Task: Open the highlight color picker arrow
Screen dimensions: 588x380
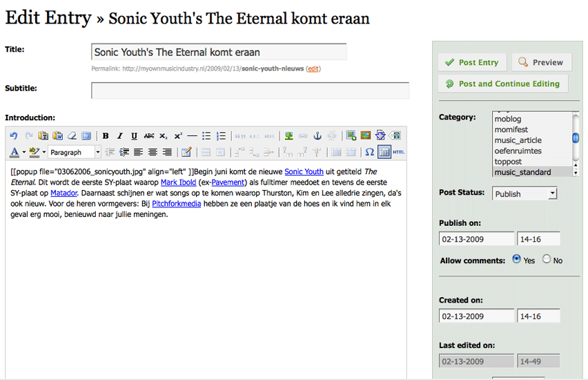Action: tap(44, 152)
